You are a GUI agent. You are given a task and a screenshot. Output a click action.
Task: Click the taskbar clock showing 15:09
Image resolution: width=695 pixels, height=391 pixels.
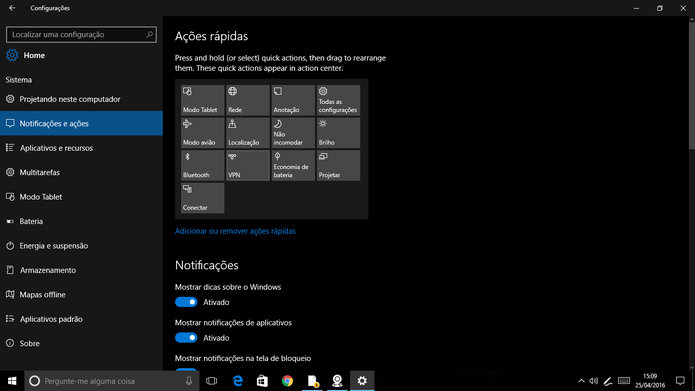650,381
